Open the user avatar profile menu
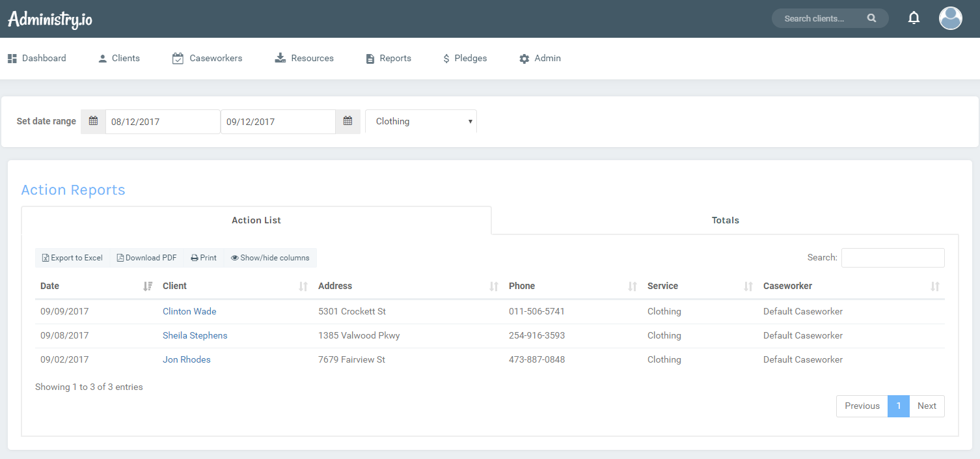The height and width of the screenshot is (459, 980). [950, 18]
